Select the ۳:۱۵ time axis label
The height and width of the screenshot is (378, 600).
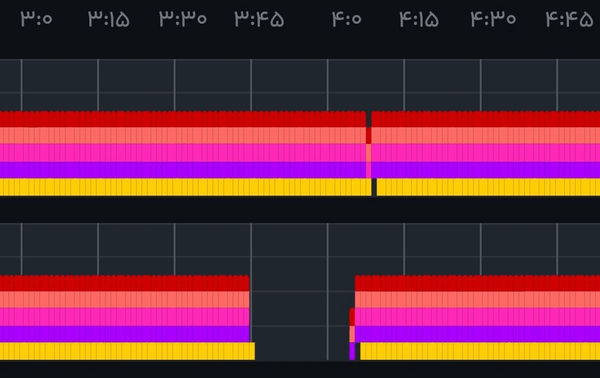coord(109,18)
